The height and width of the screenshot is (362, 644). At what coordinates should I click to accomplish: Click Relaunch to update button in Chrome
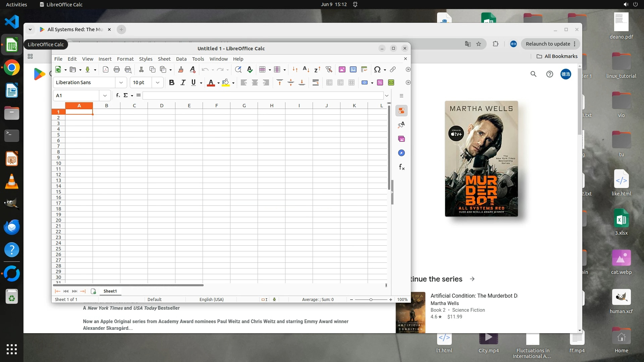(x=548, y=44)
